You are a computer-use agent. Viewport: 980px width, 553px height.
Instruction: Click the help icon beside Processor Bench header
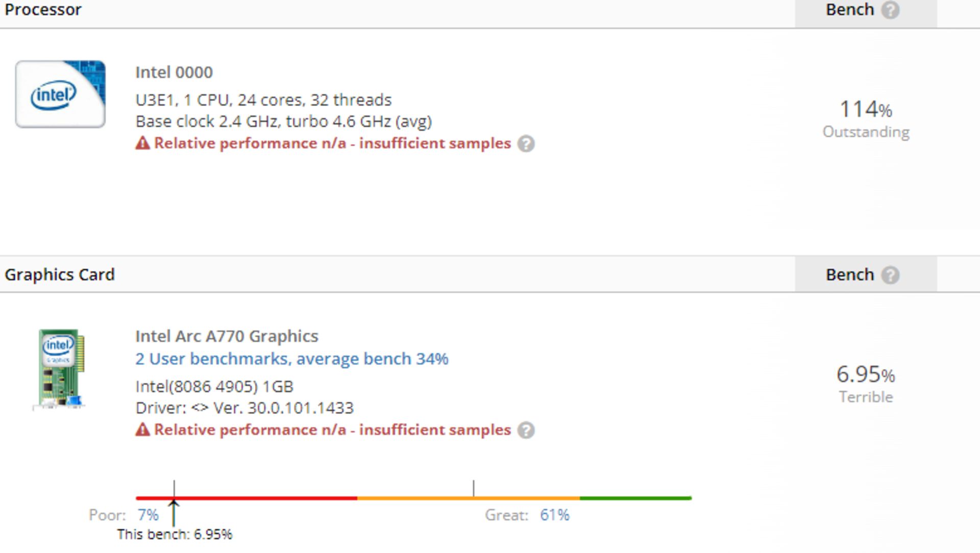pos(891,10)
